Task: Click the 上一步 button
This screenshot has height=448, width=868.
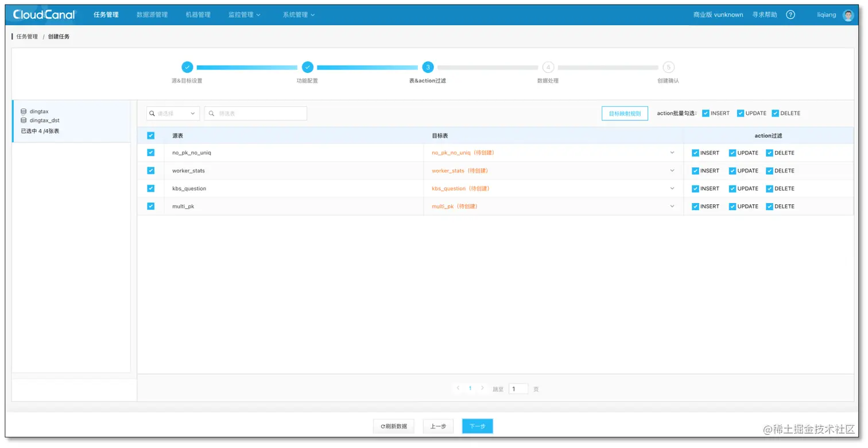Action: pos(438,426)
